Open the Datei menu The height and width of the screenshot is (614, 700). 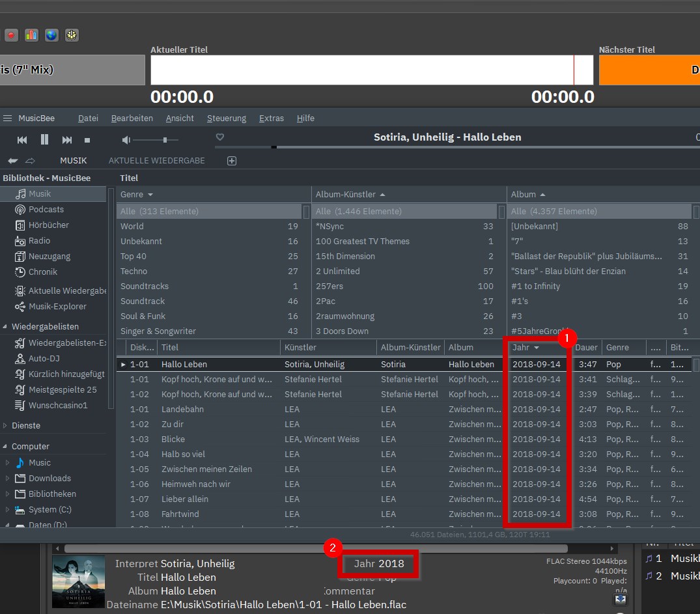(x=88, y=119)
